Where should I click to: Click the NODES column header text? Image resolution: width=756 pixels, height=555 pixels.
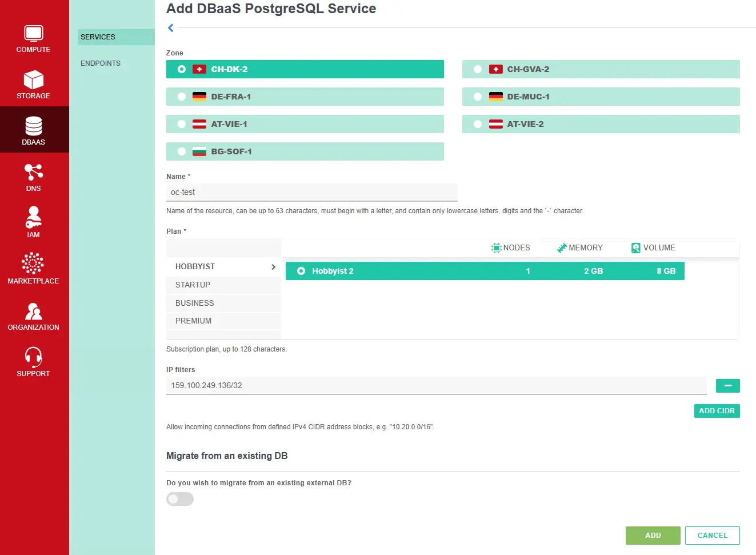517,247
